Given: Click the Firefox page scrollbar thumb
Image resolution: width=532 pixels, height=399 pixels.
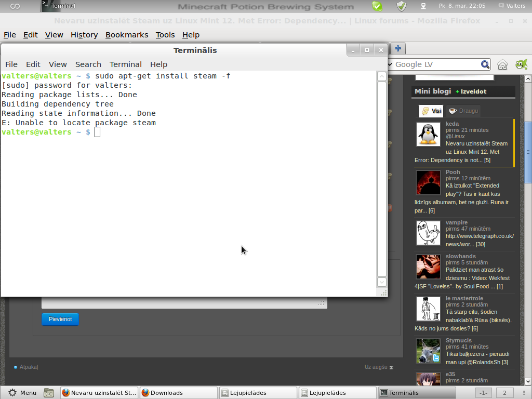Looking at the screenshot, I should point(528,152).
